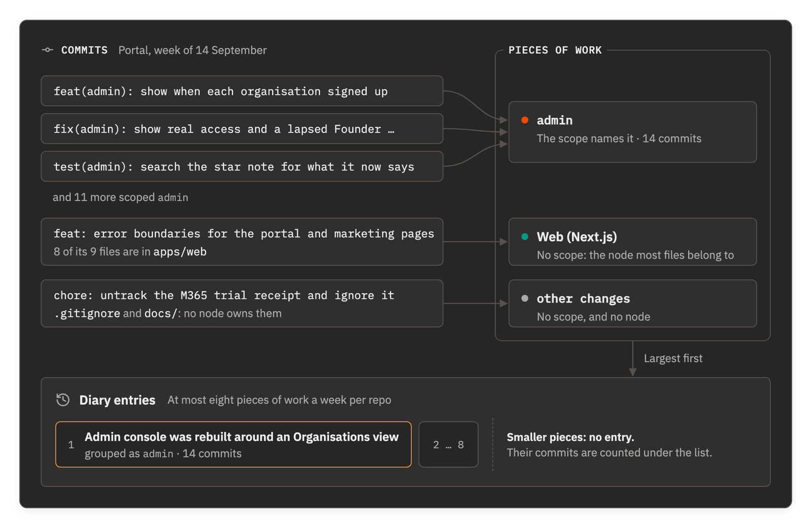This screenshot has width=812, height=528.
Task: Click the teal dot next to Web (Next.js)
Action: coord(525,237)
